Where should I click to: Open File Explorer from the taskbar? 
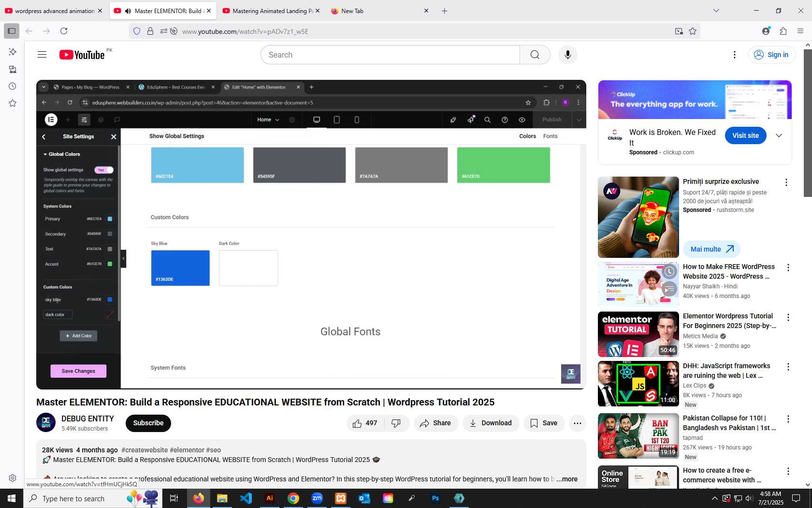222,498
